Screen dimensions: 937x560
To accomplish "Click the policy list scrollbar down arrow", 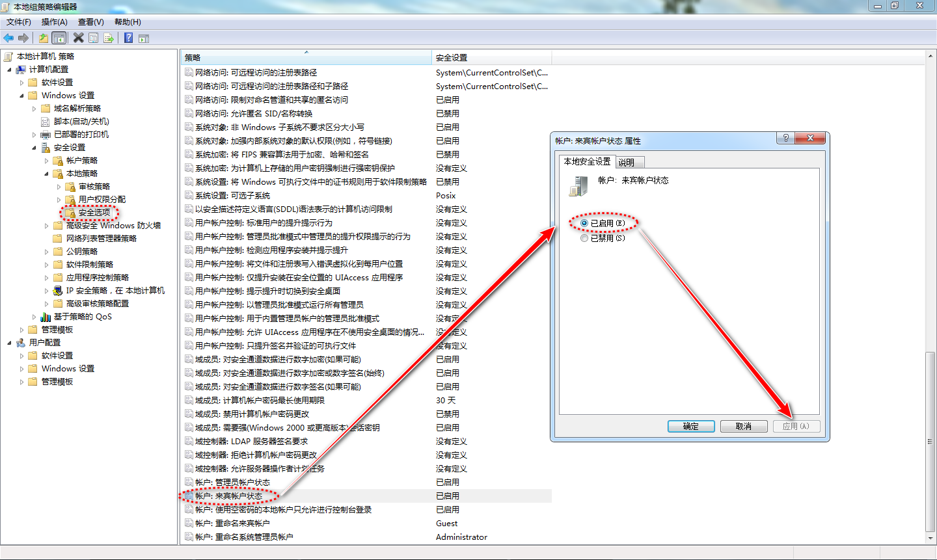I will (930, 539).
